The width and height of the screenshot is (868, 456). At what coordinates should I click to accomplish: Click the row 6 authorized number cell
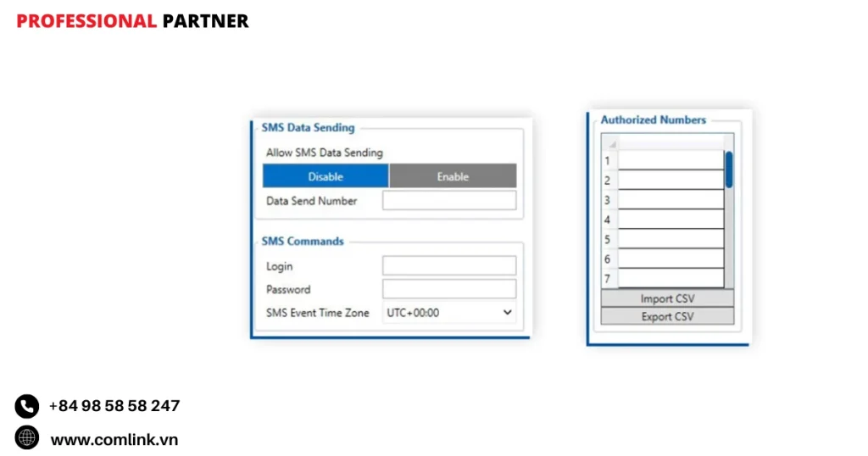pyautogui.click(x=670, y=259)
